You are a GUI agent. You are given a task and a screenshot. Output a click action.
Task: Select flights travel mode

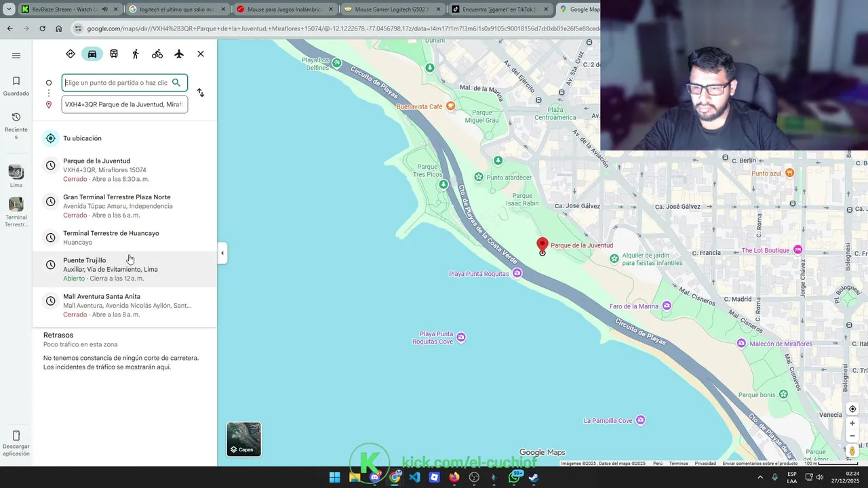pos(179,54)
